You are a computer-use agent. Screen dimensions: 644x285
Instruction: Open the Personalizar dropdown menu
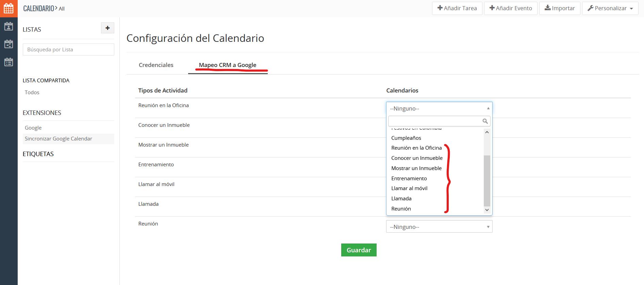point(610,8)
